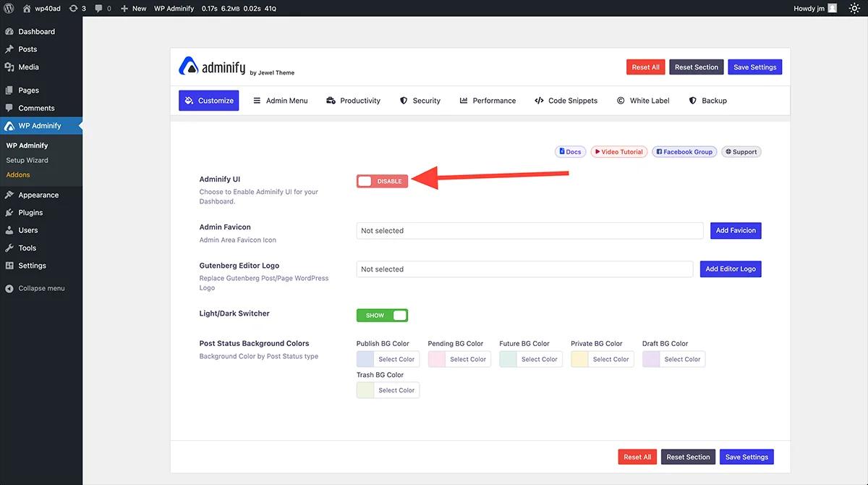
Task: Switch to the Security tab
Action: click(420, 101)
